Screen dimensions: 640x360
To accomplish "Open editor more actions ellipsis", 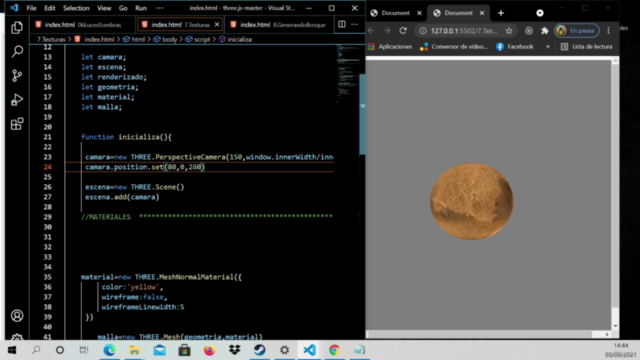I will pos(355,24).
